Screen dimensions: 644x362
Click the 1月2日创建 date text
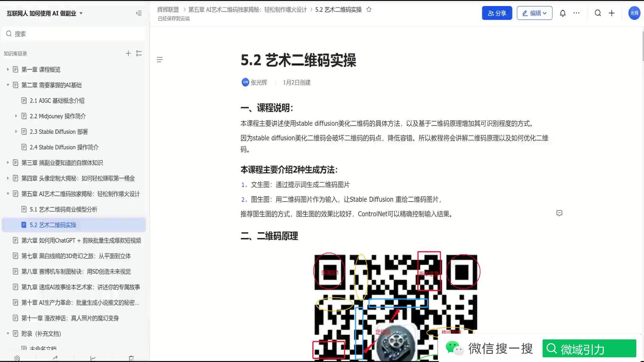coord(297,82)
